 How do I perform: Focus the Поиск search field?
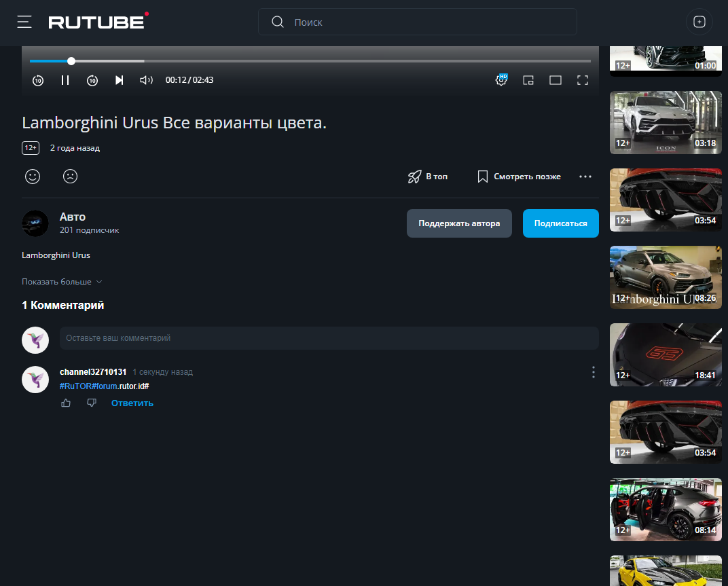click(418, 22)
